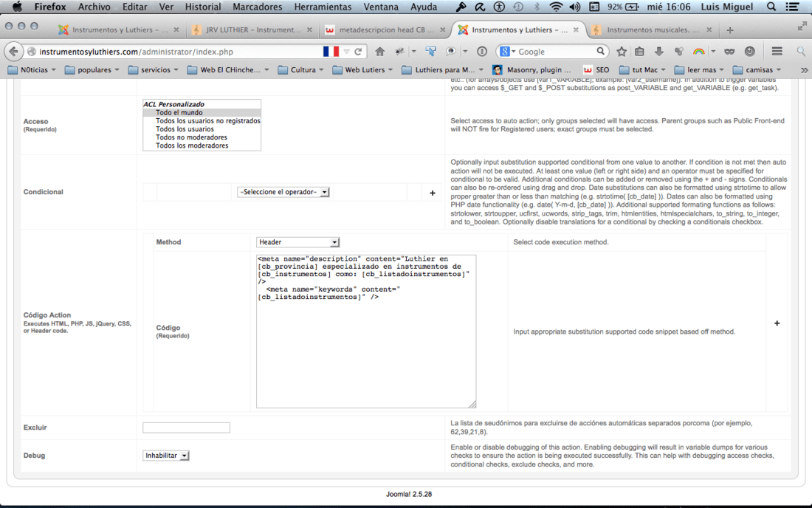
Task: Click the bug extension icon in toolbar
Action: pos(399,51)
